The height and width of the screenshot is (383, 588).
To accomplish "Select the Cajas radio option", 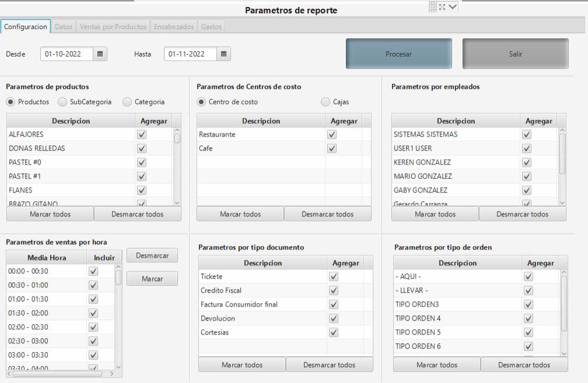I will click(325, 102).
